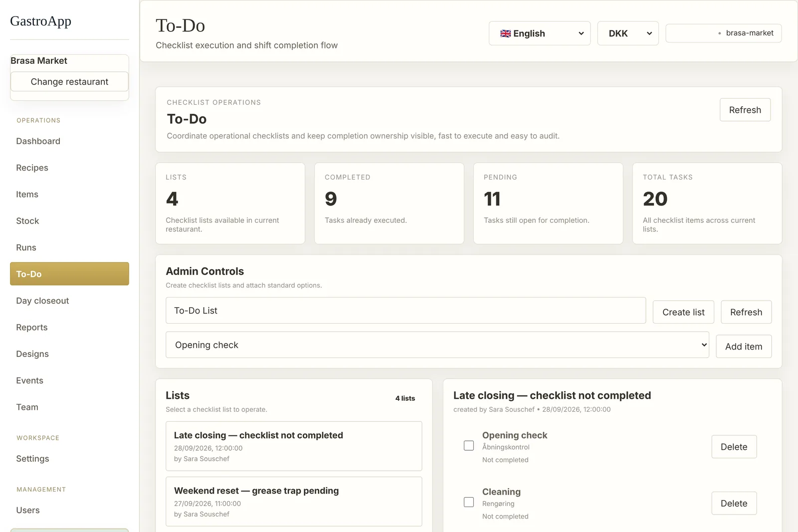Open the Designs section

[69, 354]
